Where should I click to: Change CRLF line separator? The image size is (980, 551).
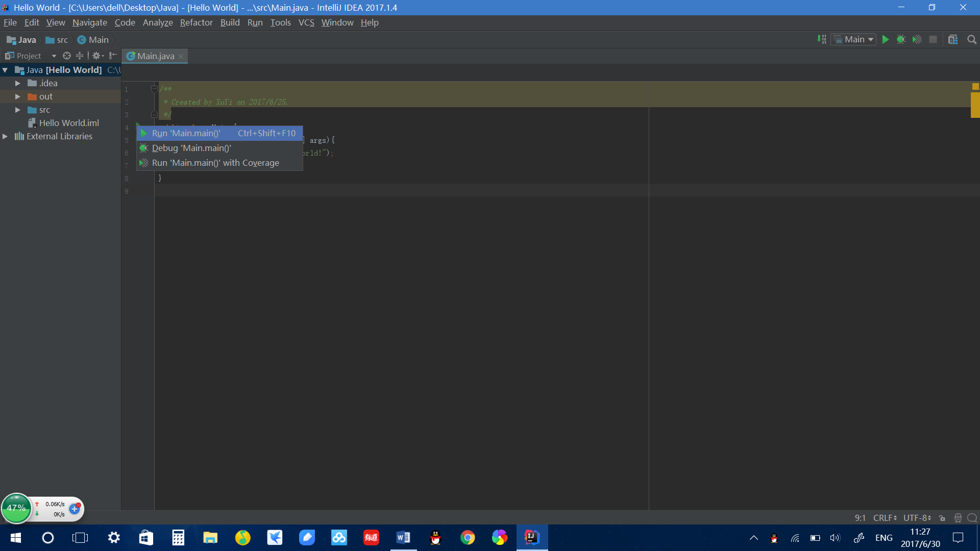(x=885, y=518)
